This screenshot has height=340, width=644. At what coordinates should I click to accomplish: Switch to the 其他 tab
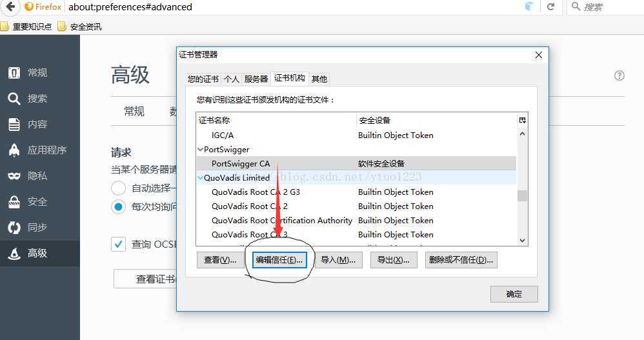pos(319,79)
